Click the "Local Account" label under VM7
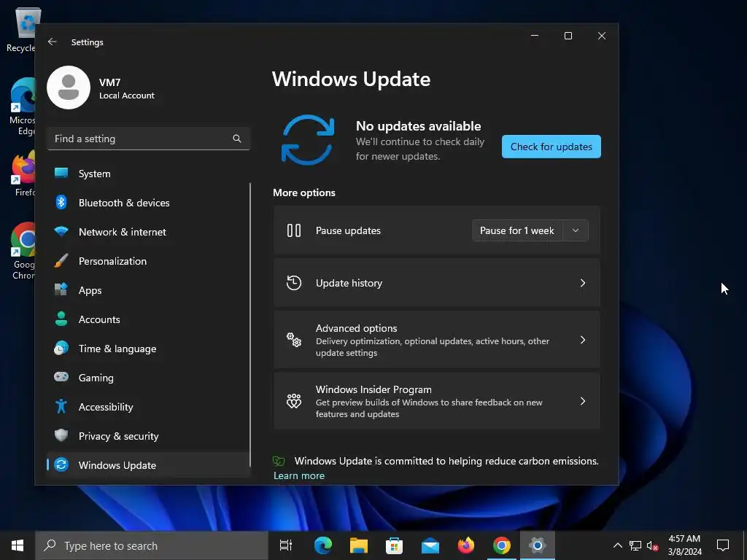The width and height of the screenshot is (747, 560). [x=127, y=96]
